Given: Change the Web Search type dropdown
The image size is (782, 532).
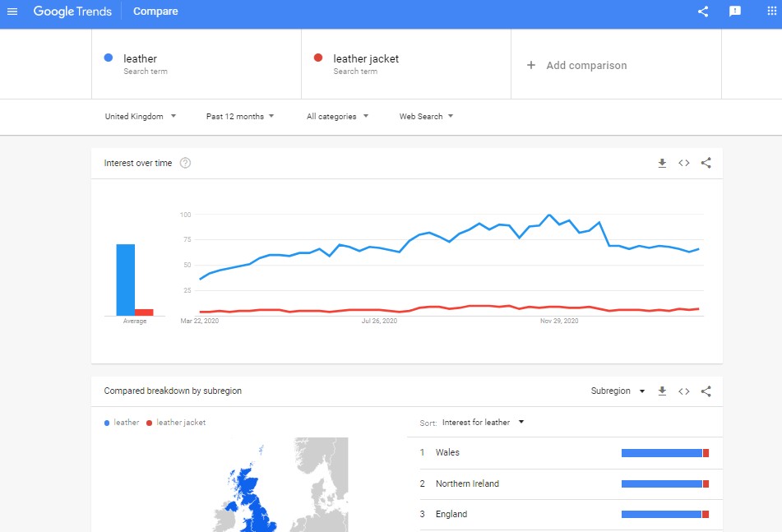Looking at the screenshot, I should [x=426, y=117].
